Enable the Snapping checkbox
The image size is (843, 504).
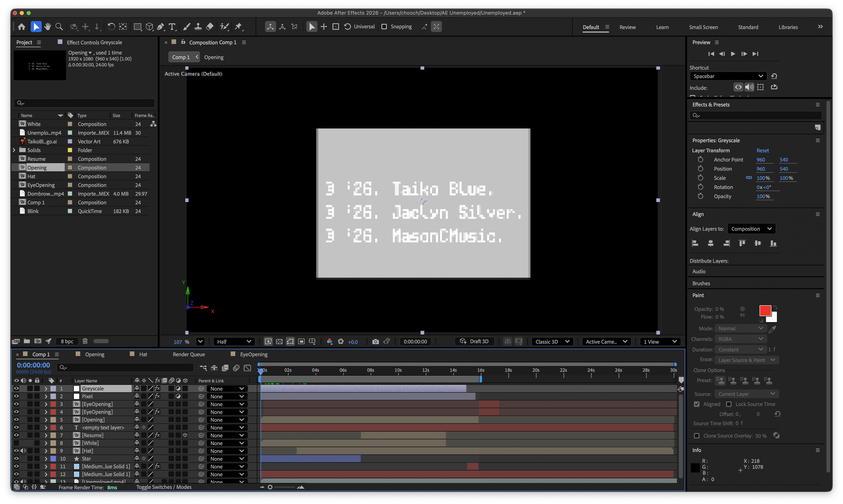pos(384,27)
